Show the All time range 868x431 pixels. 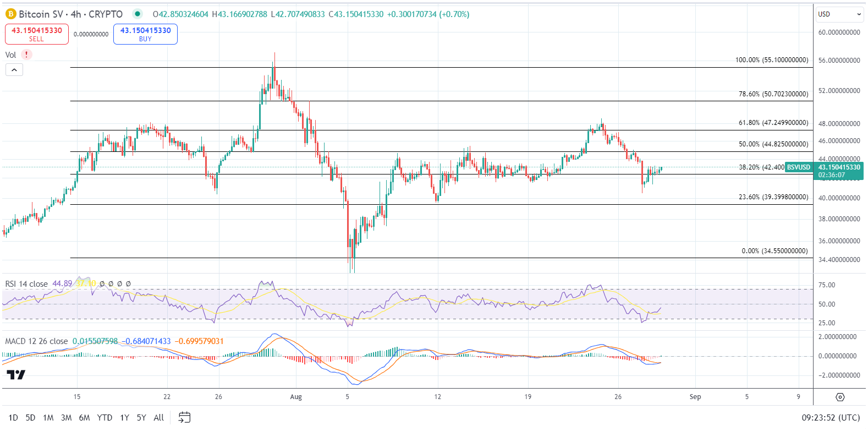coord(159,418)
